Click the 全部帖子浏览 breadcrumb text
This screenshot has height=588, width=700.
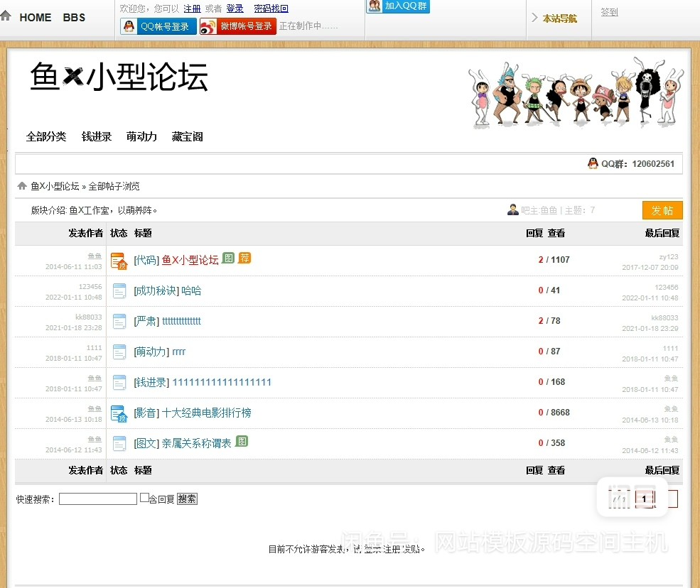(114, 186)
